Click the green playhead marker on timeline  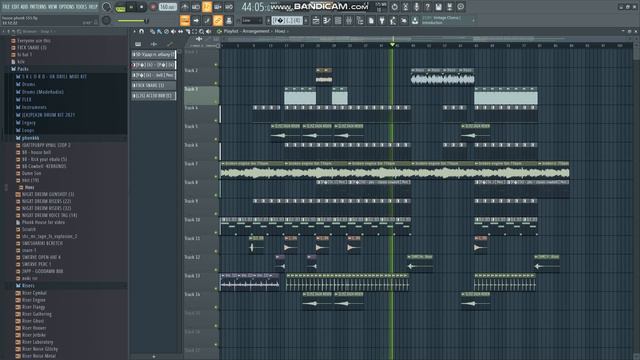392,44
